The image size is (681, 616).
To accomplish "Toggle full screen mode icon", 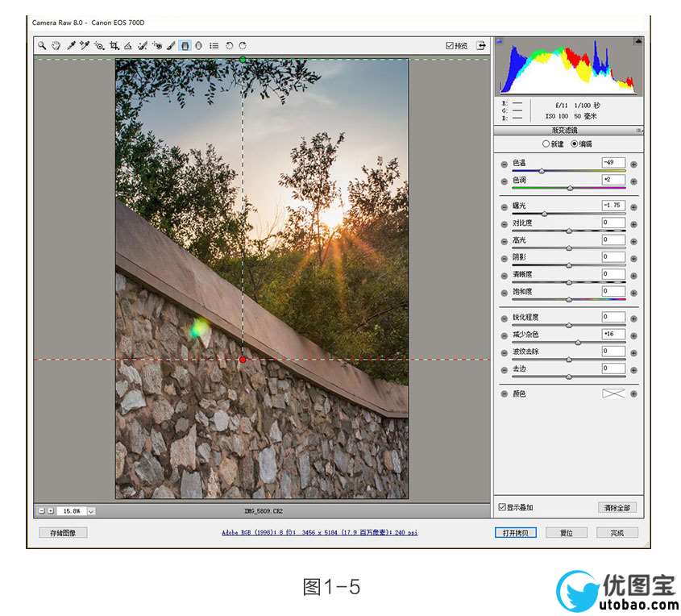I will 481,46.
